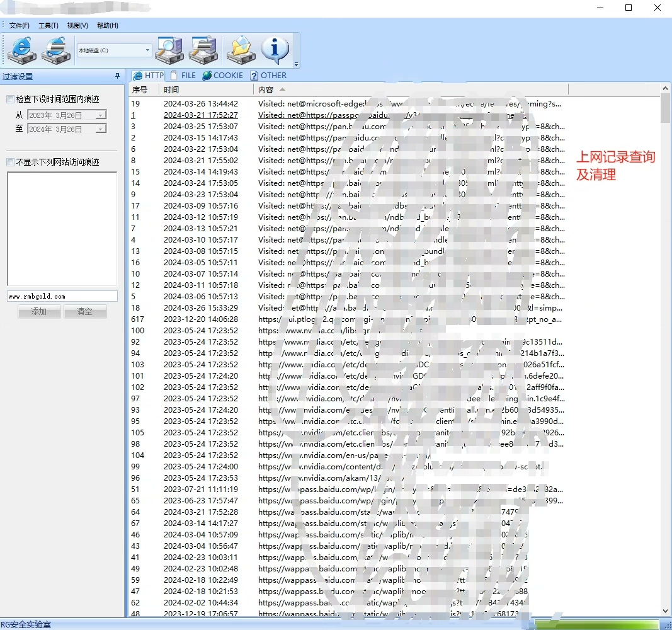Screen dimensions: 672x630
Task: Select row numbered 617 dated 2023-12-20
Action: 347,319
